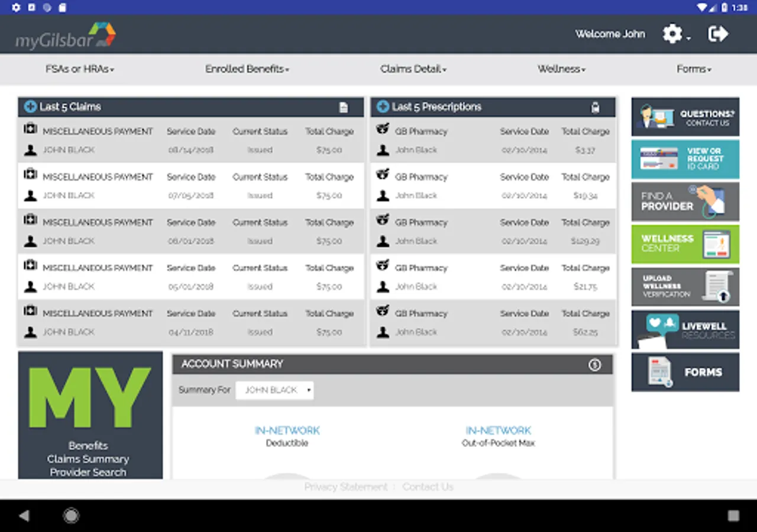Open claims document icon in Last 5 Claims header

[x=344, y=108]
